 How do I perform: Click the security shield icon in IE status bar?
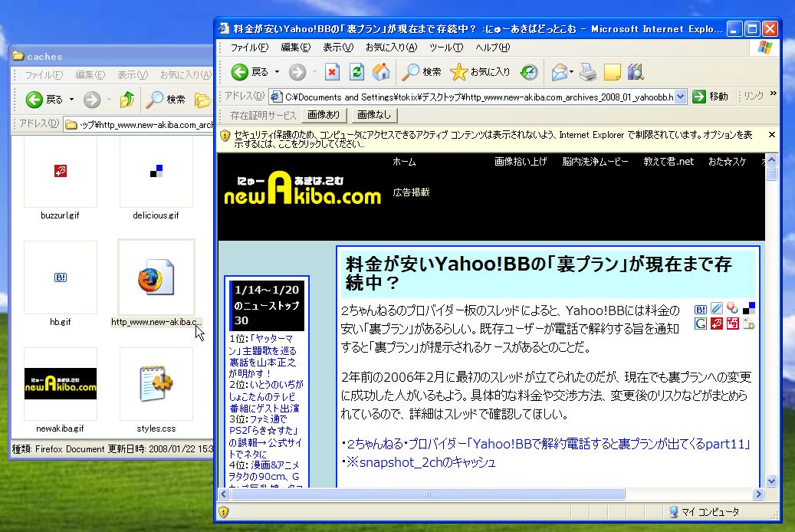(224, 512)
